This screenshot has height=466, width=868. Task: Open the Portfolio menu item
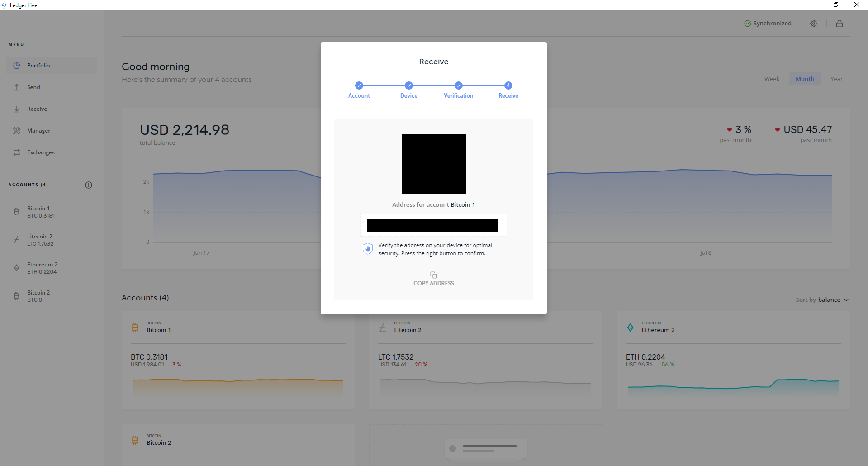51,66
